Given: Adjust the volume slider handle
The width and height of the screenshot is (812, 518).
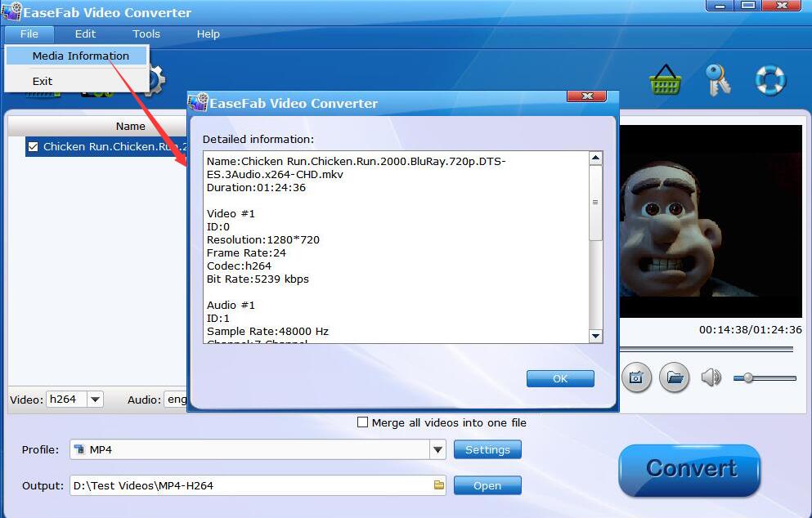Looking at the screenshot, I should [x=747, y=378].
